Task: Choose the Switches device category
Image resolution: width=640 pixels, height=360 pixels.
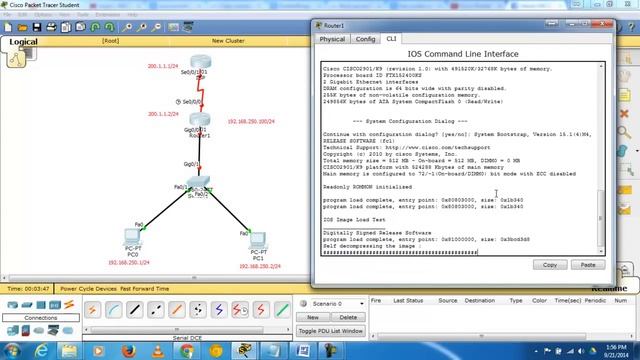Action: coord(27,305)
